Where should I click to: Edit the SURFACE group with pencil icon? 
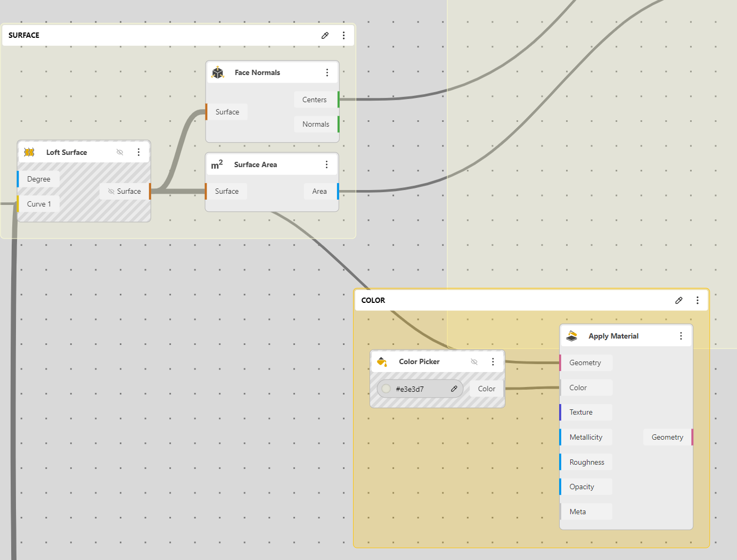tap(325, 35)
